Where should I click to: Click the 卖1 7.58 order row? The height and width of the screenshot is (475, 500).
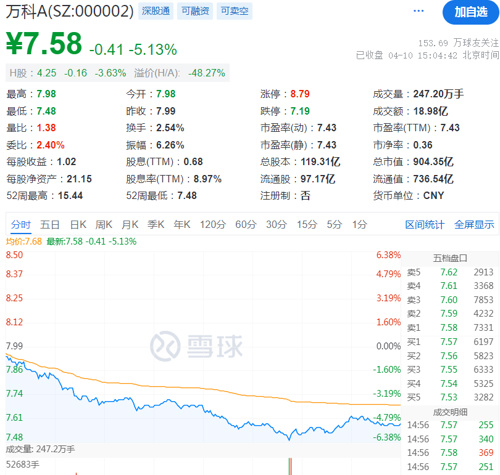click(x=450, y=328)
